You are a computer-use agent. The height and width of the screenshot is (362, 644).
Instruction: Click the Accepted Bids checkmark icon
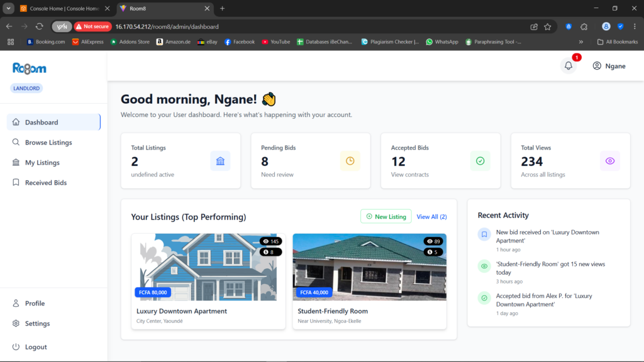480,161
